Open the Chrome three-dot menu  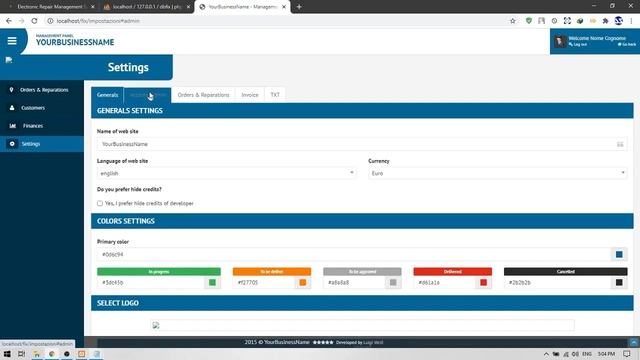[x=631, y=21]
